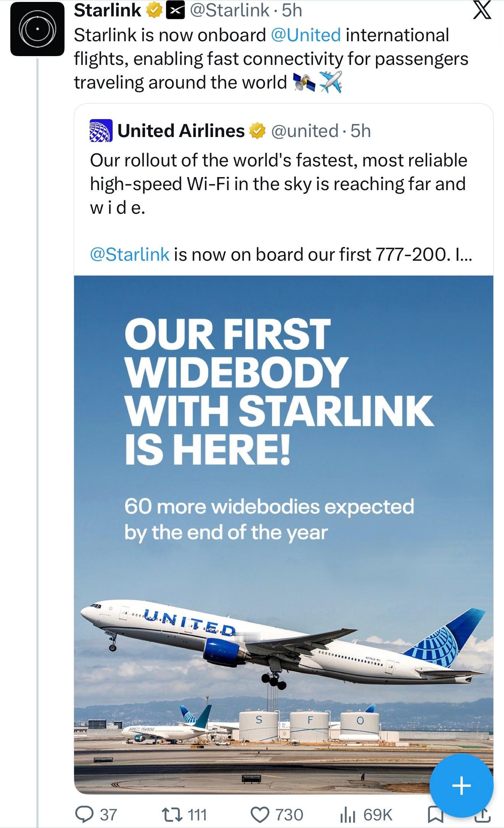Click the Starlink account name
The image size is (504, 828).
pyautogui.click(x=107, y=10)
